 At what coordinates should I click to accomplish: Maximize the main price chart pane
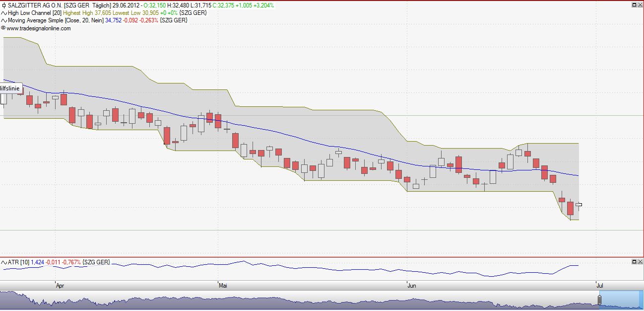pyautogui.click(x=634, y=5)
